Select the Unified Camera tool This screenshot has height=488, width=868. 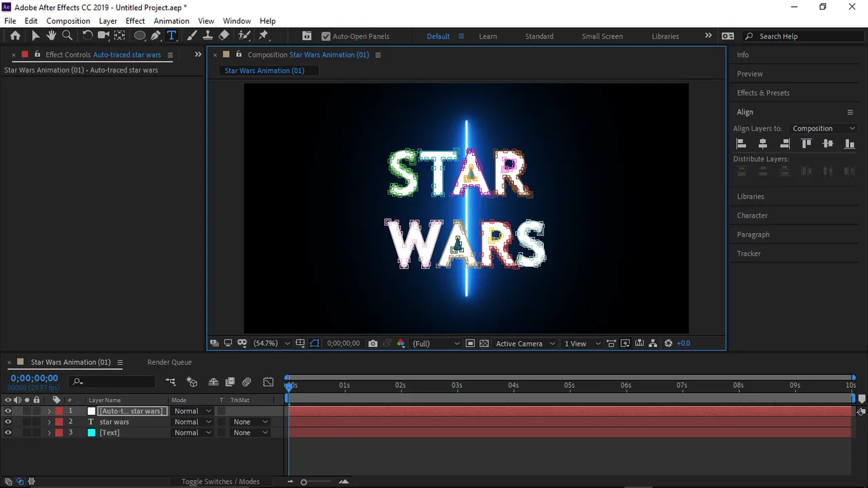103,36
